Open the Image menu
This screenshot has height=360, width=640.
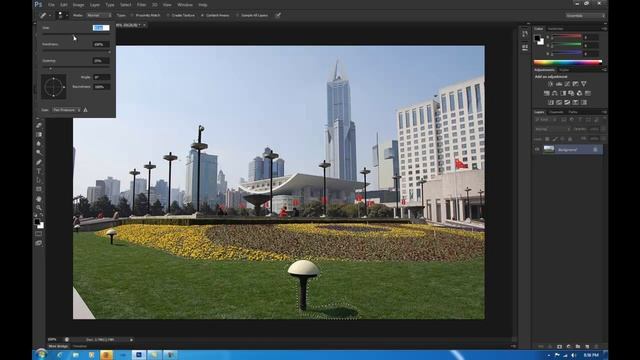tap(78, 5)
